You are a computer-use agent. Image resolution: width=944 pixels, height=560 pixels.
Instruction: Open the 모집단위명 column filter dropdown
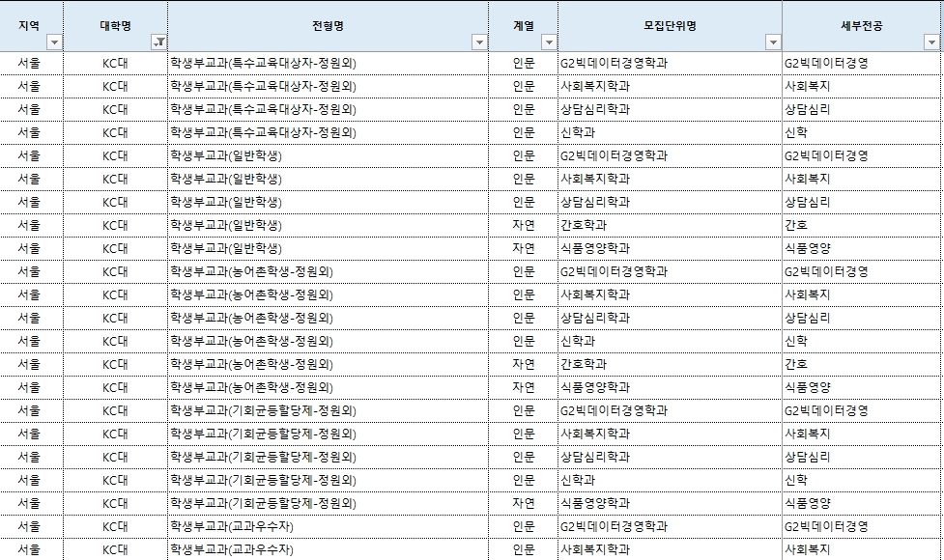773,42
